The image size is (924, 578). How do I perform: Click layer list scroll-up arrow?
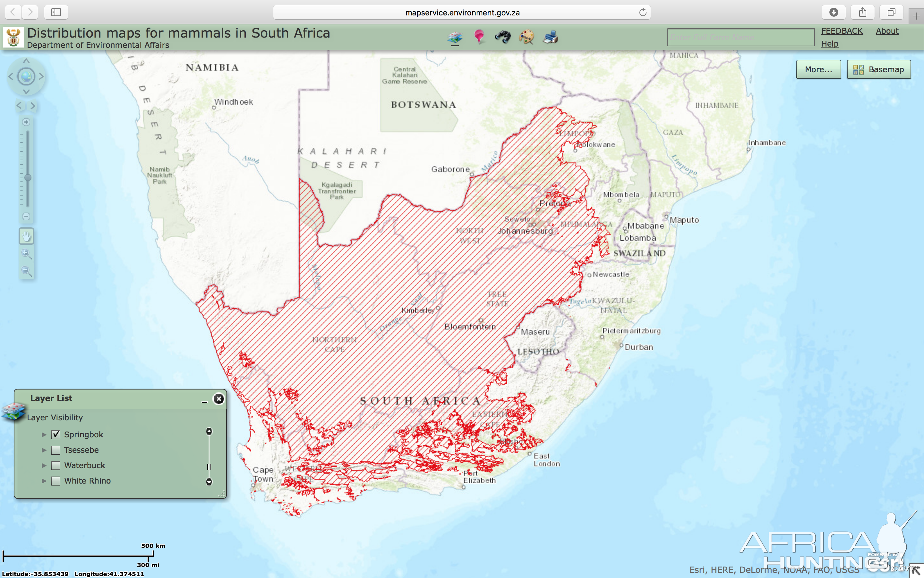point(209,432)
